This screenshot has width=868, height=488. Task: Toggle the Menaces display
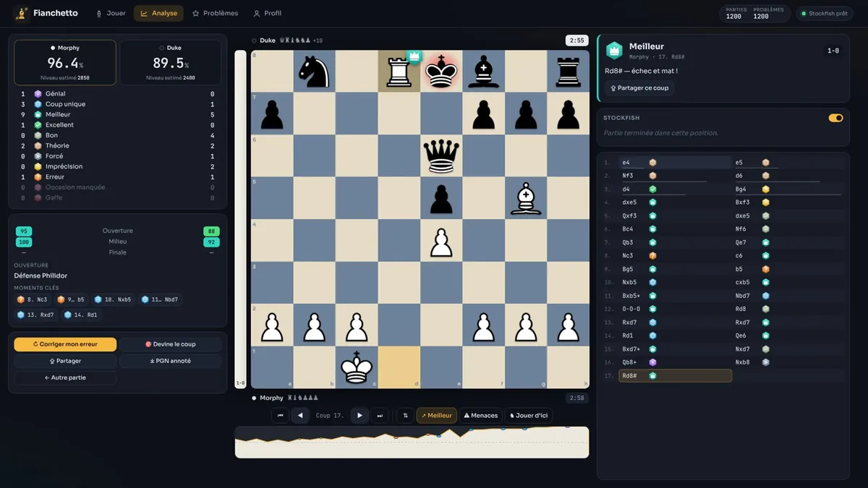pyautogui.click(x=480, y=416)
